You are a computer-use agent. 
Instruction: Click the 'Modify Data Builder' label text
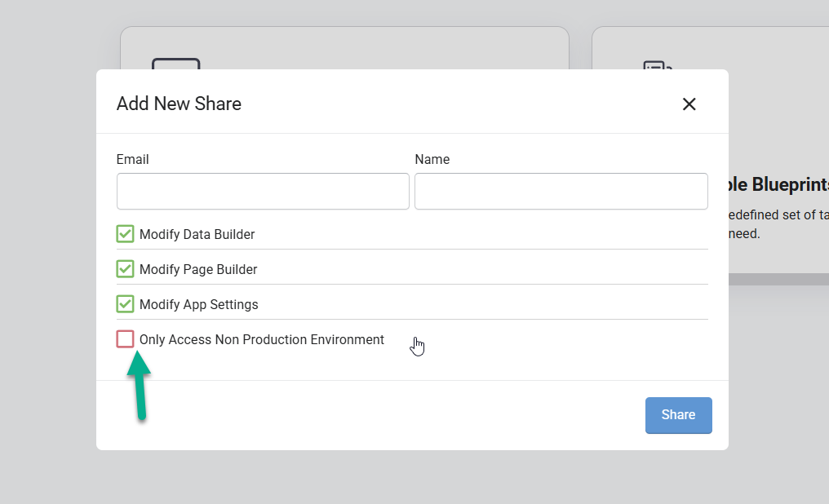(197, 235)
